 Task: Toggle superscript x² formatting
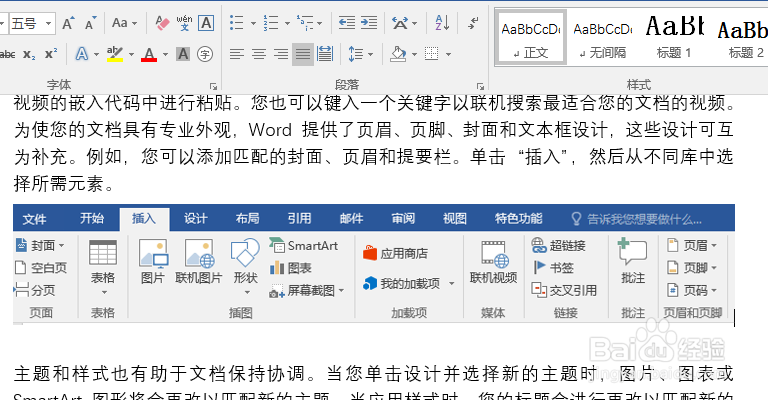pos(50,54)
